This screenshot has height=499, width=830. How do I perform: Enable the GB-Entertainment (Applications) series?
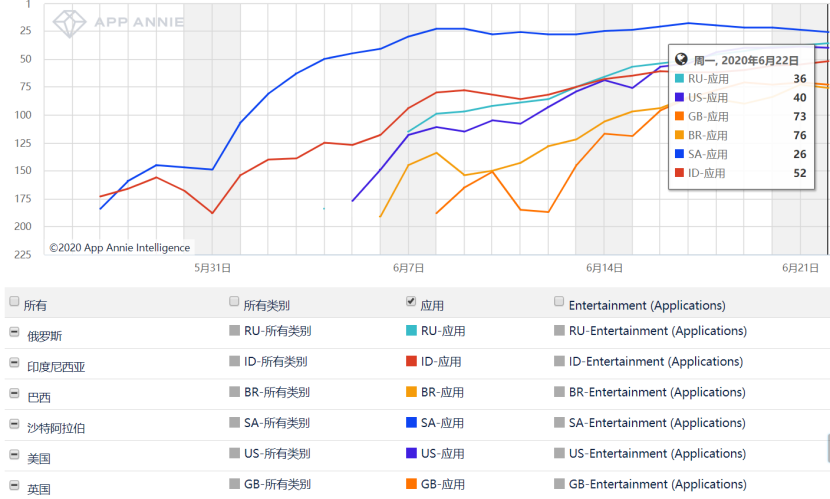pyautogui.click(x=559, y=485)
